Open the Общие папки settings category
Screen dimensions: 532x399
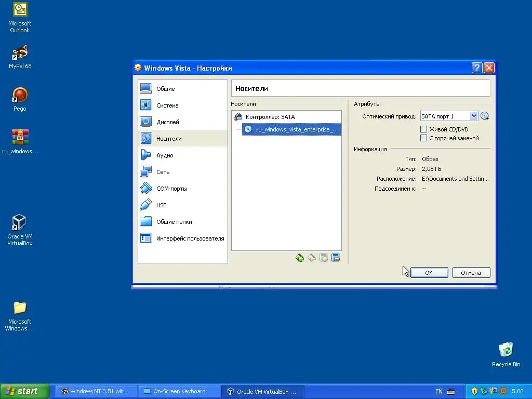[182, 221]
